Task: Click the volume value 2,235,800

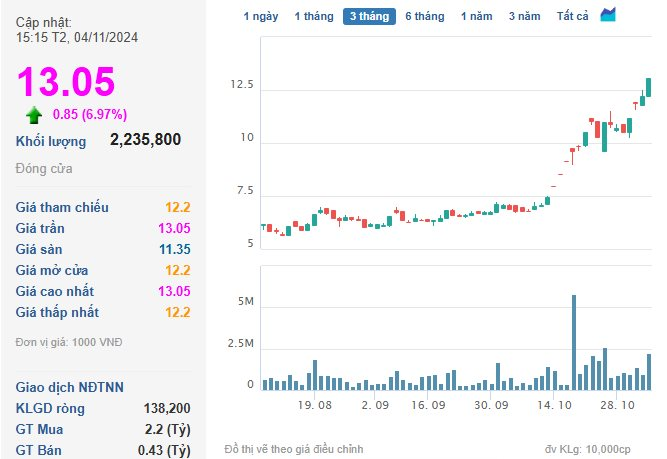Action: pos(145,139)
